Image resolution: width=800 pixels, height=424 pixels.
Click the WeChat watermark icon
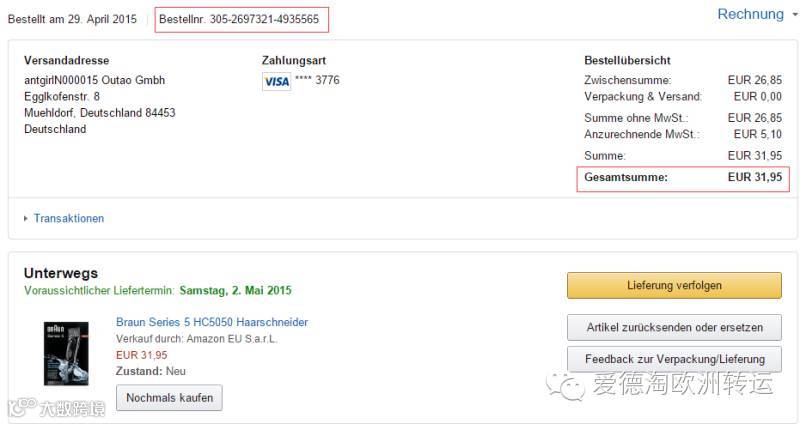coord(571,385)
